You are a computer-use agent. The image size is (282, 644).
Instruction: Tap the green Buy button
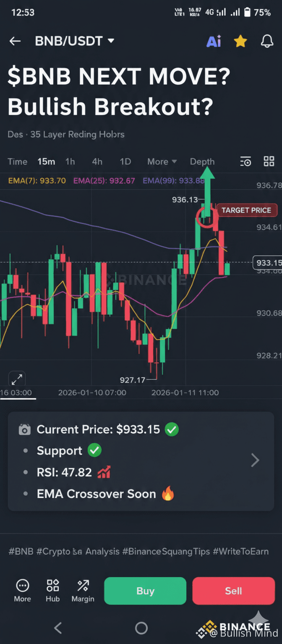tap(145, 591)
